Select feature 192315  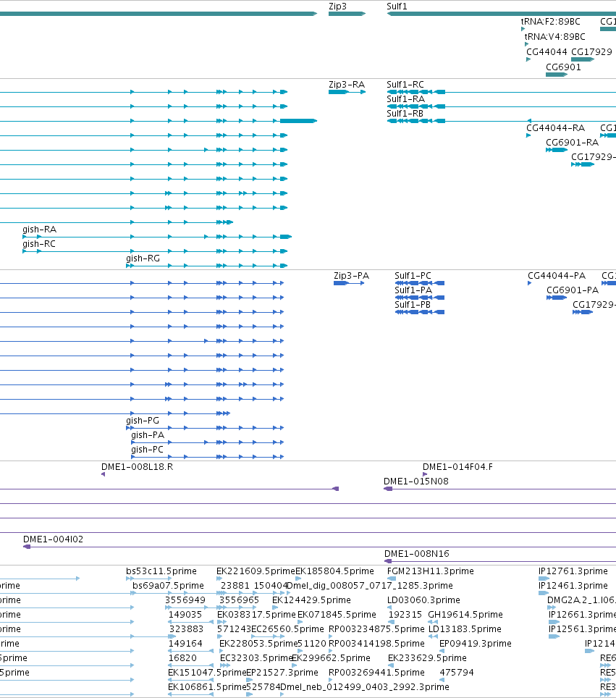tap(392, 622)
